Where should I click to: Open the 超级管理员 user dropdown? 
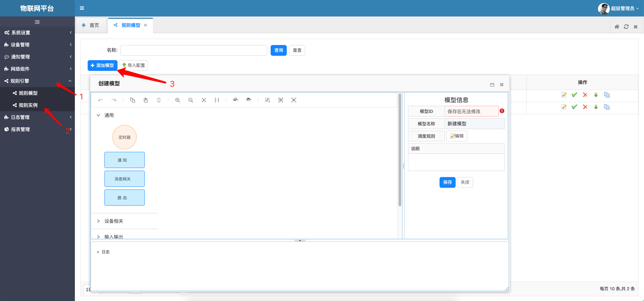pos(619,8)
